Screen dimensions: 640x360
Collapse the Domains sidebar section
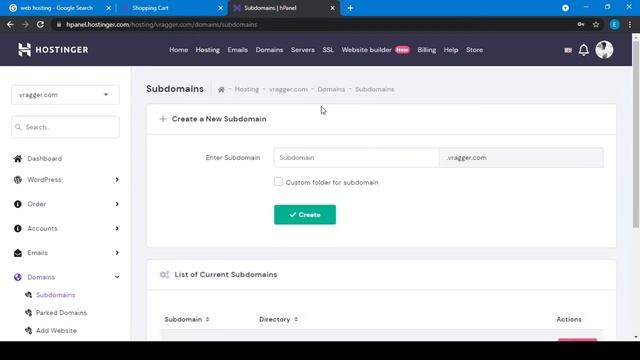(x=117, y=277)
